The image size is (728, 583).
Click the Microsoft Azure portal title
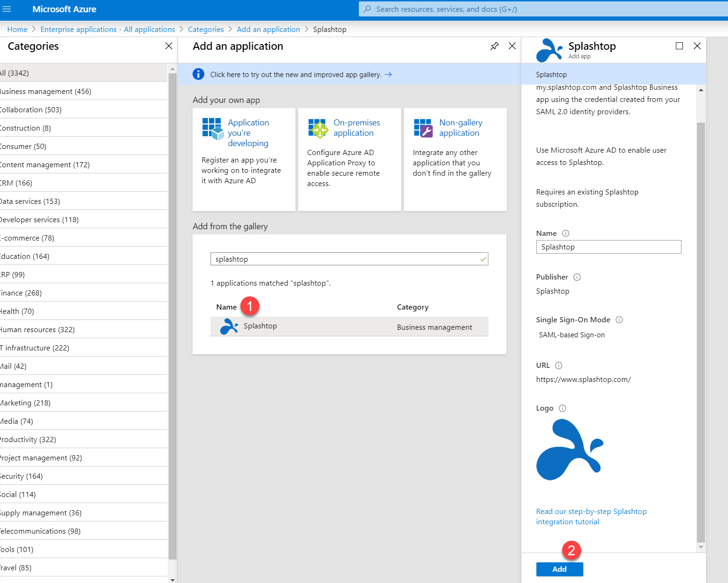tap(64, 9)
